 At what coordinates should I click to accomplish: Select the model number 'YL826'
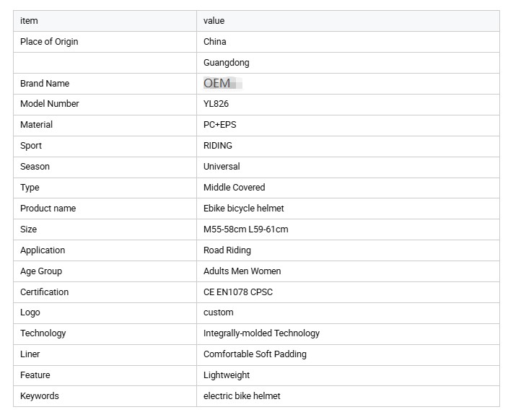pos(216,104)
